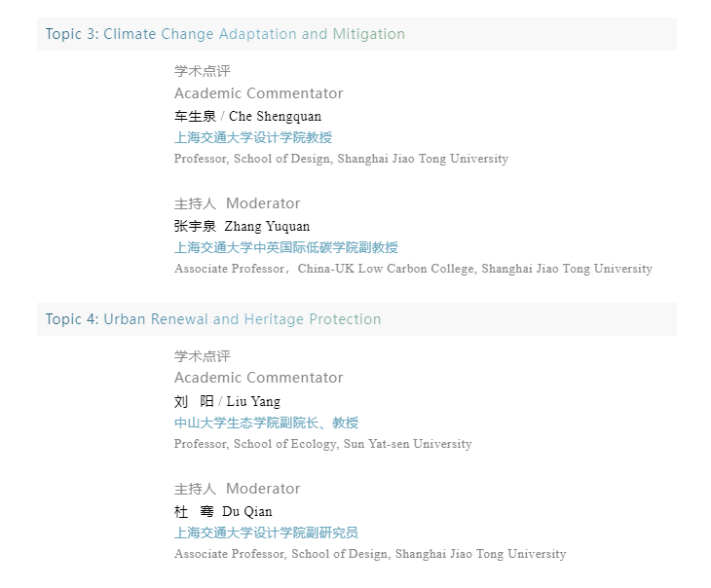The image size is (711, 588).
Task: Click Academic Commentator label under Topic 3
Action: tap(258, 93)
